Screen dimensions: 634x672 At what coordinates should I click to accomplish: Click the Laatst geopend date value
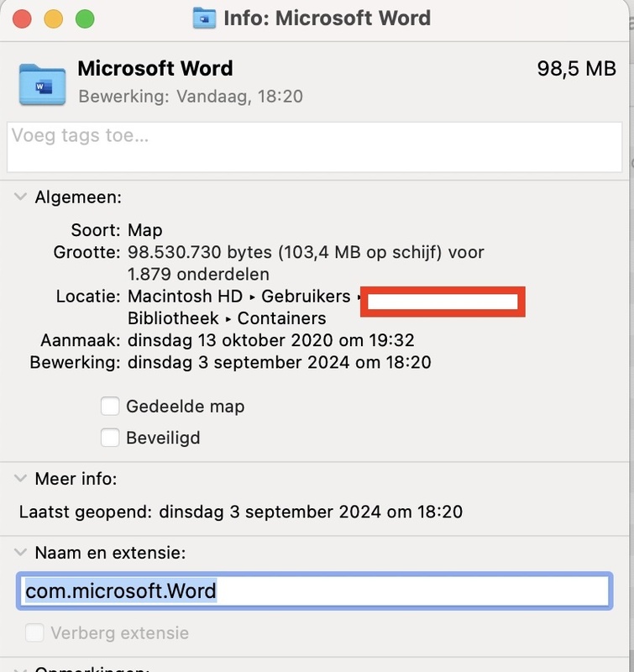point(311,512)
